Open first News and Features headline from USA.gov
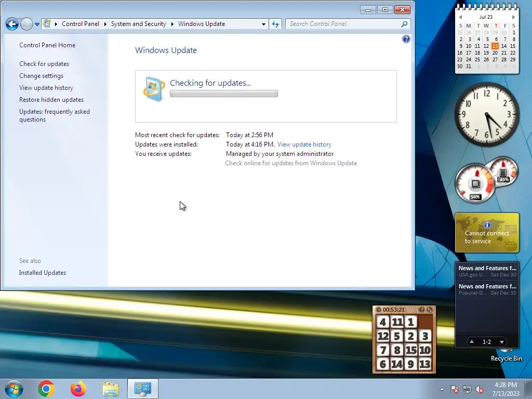This screenshot has width=532, height=399. click(x=487, y=271)
